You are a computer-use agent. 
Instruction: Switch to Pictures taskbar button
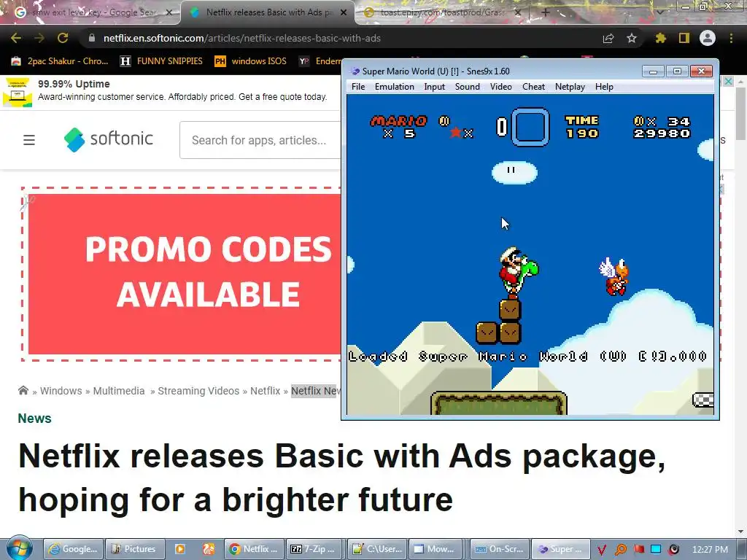[134, 549]
